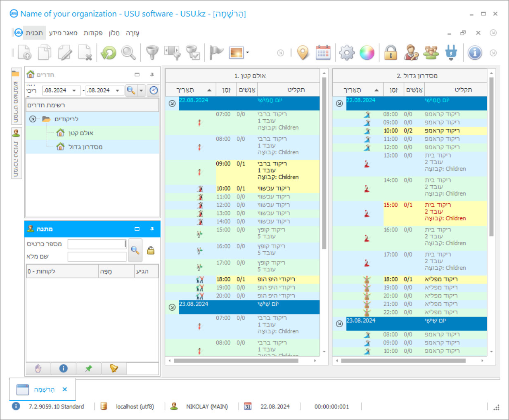Open the color wheel theme picker
This screenshot has width=509, height=420.
tap(367, 53)
